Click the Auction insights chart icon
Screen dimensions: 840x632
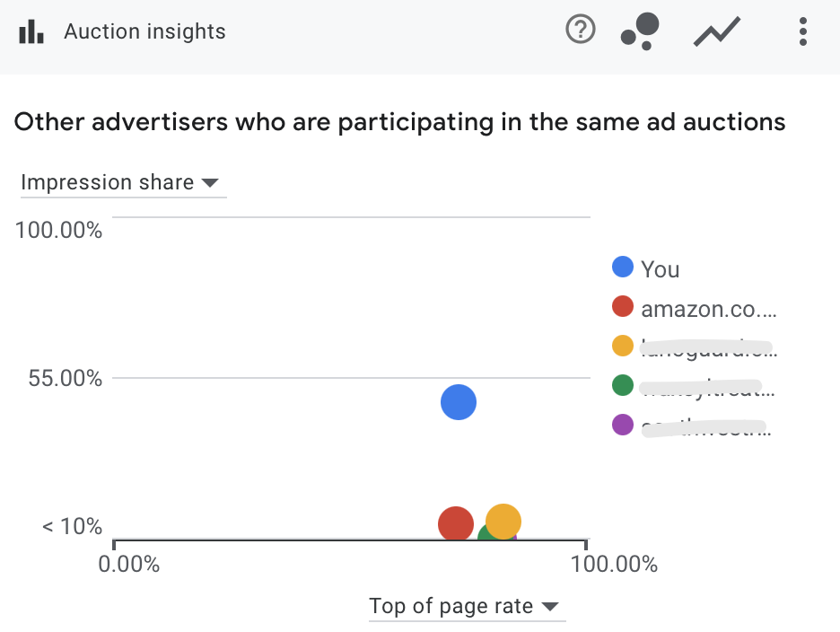(33, 31)
